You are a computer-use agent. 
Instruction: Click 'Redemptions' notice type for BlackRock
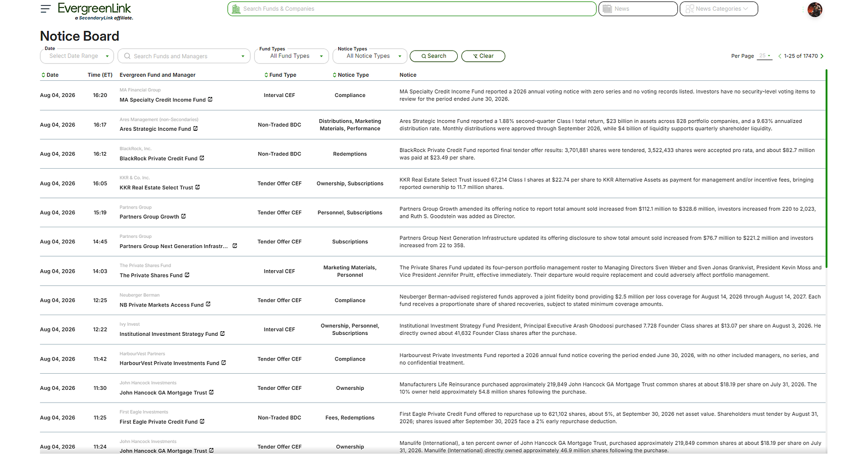350,154
